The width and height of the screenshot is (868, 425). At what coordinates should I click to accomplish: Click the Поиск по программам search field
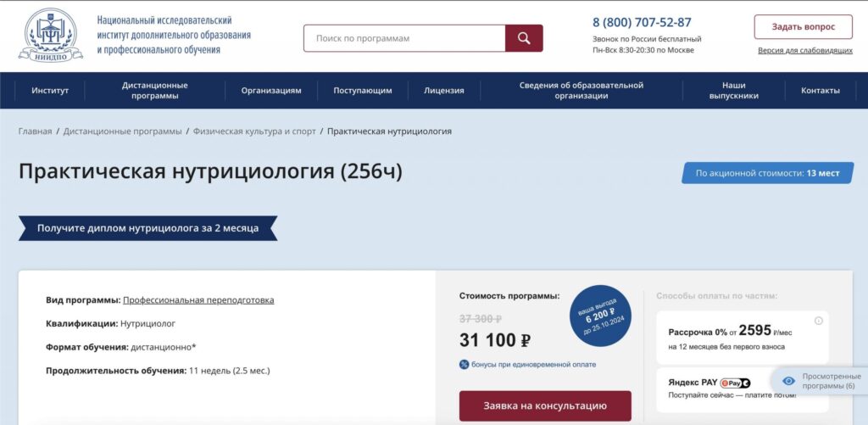coord(404,38)
